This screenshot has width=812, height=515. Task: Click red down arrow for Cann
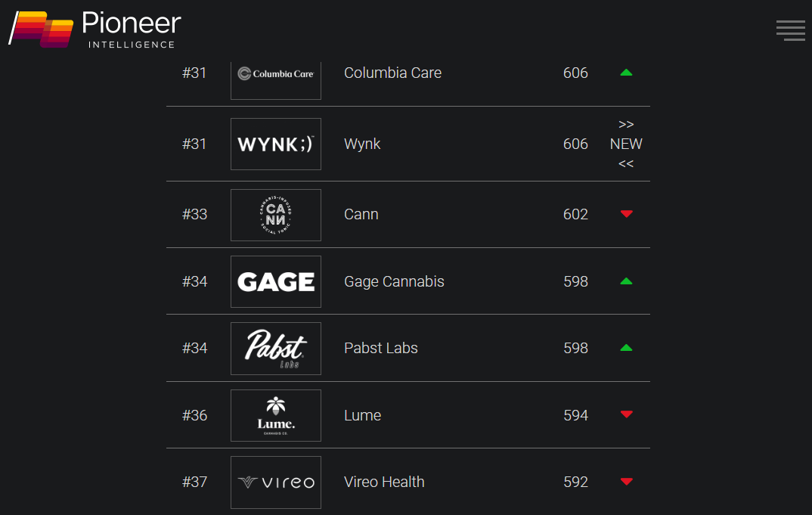tap(626, 214)
